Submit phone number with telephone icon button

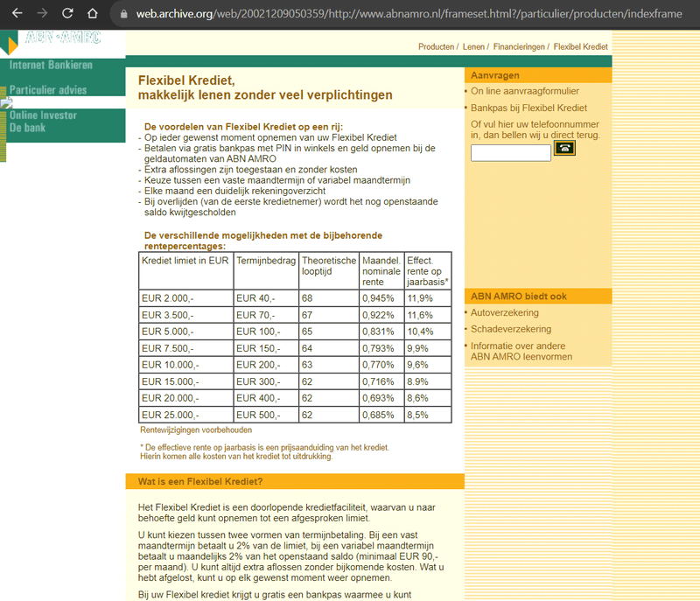point(564,148)
